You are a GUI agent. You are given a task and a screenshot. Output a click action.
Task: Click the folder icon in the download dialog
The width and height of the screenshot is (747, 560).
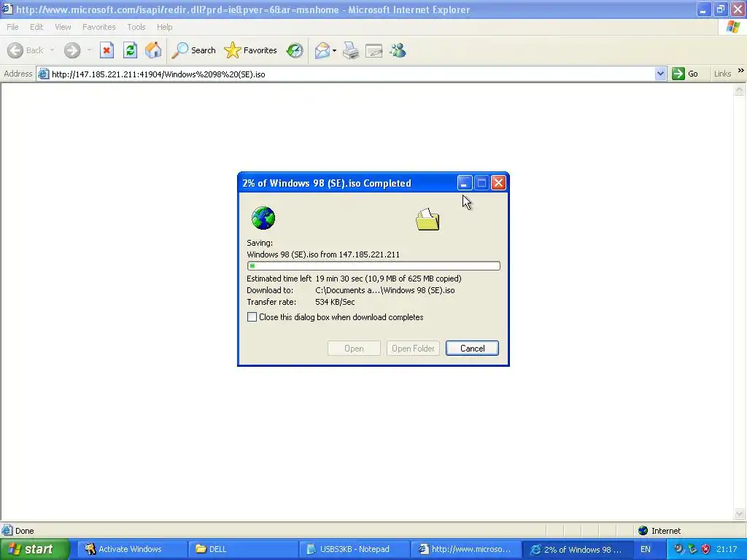427,219
